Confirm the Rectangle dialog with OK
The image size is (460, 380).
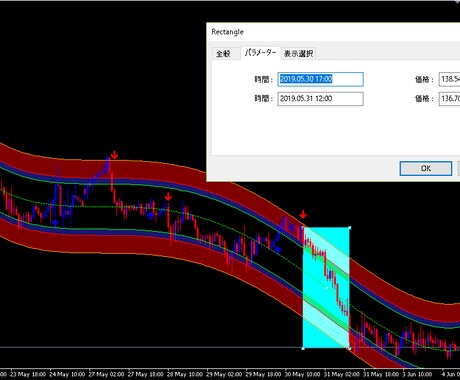point(426,168)
